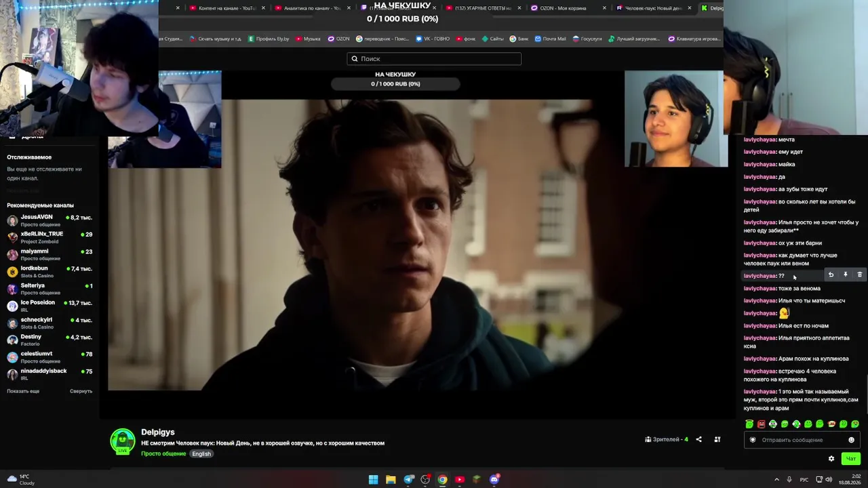Open celestiumvt channel
Screen dimensions: 868x488
click(50, 357)
